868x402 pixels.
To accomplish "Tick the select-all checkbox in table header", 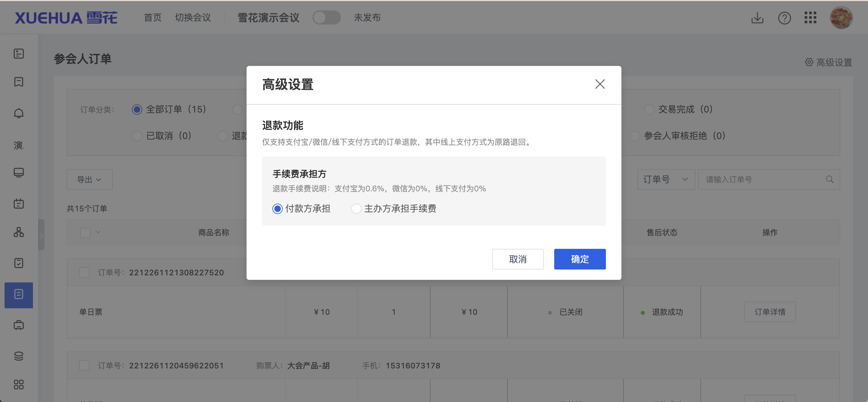I will (85, 232).
